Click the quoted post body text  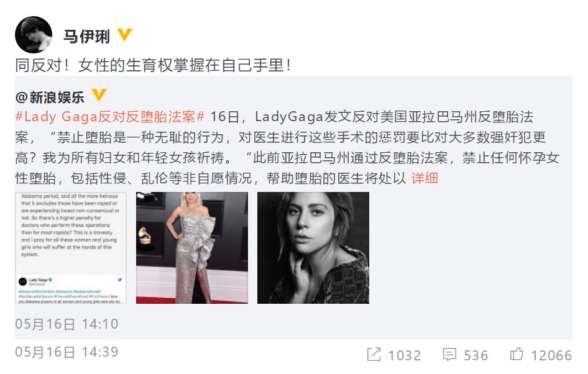coord(287,148)
